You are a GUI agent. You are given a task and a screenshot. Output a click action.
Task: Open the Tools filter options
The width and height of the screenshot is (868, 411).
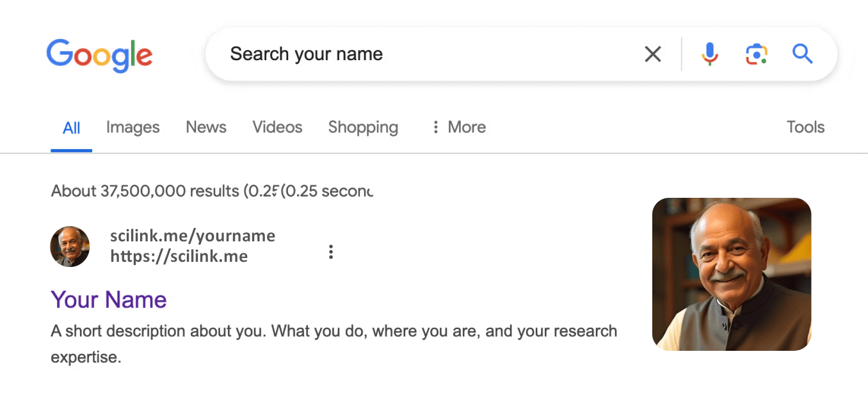coord(805,127)
